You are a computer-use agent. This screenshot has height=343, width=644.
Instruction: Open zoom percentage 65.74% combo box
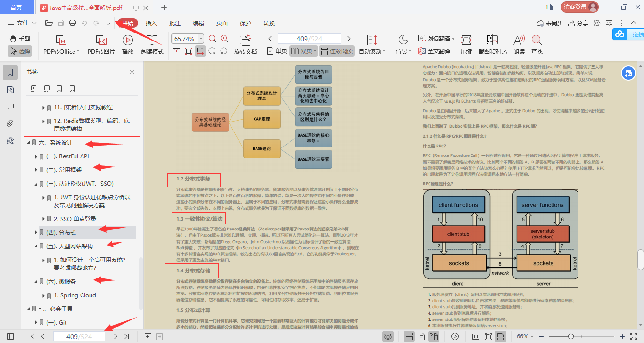point(188,39)
